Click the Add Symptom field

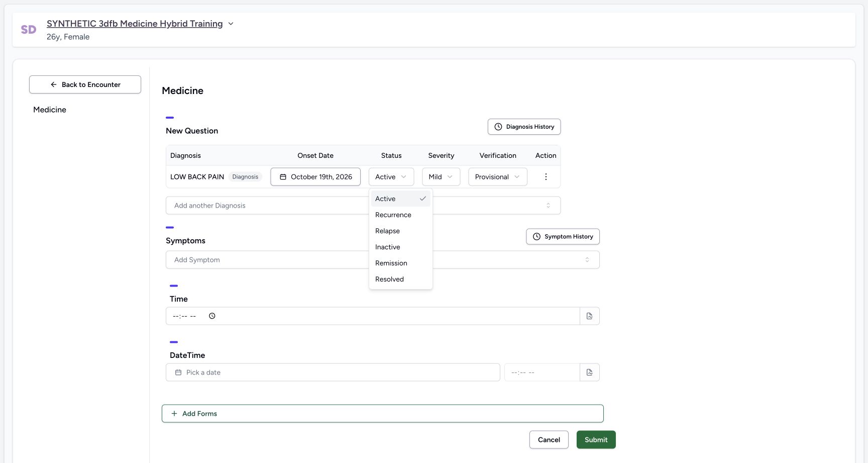[x=382, y=260]
